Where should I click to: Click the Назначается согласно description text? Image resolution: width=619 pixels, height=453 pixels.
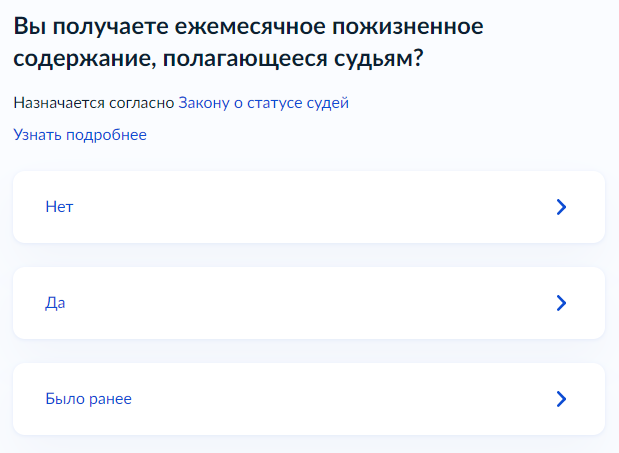94,103
